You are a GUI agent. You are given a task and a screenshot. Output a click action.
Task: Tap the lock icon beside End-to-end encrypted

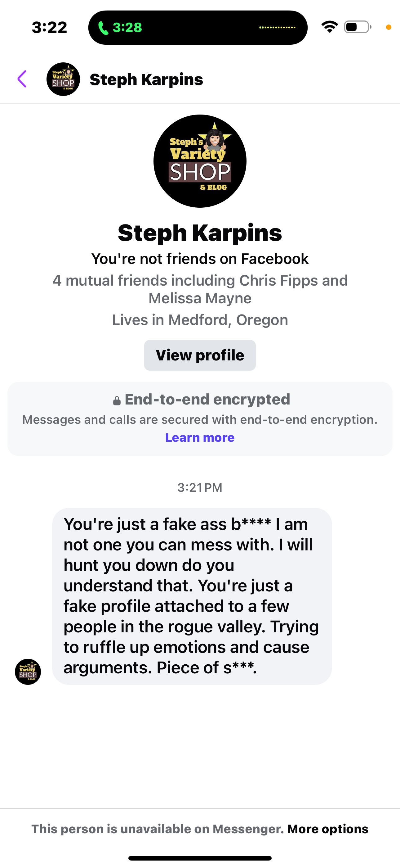coord(117,401)
